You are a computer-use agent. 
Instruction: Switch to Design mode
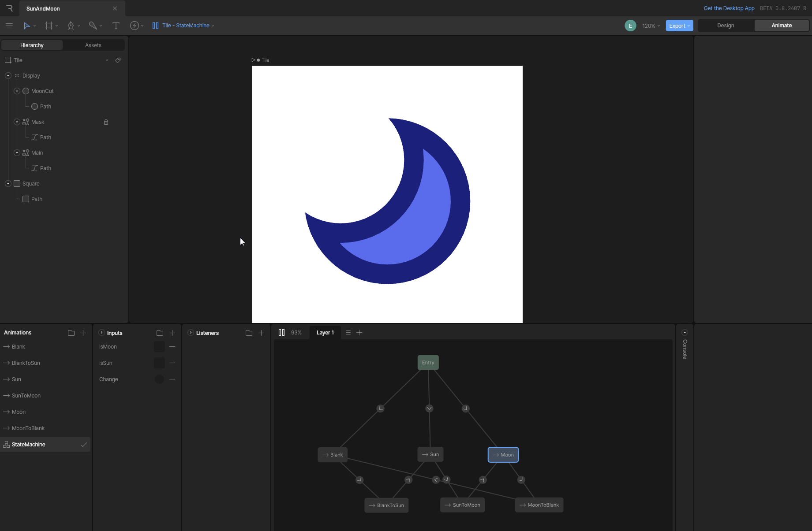tap(726, 26)
